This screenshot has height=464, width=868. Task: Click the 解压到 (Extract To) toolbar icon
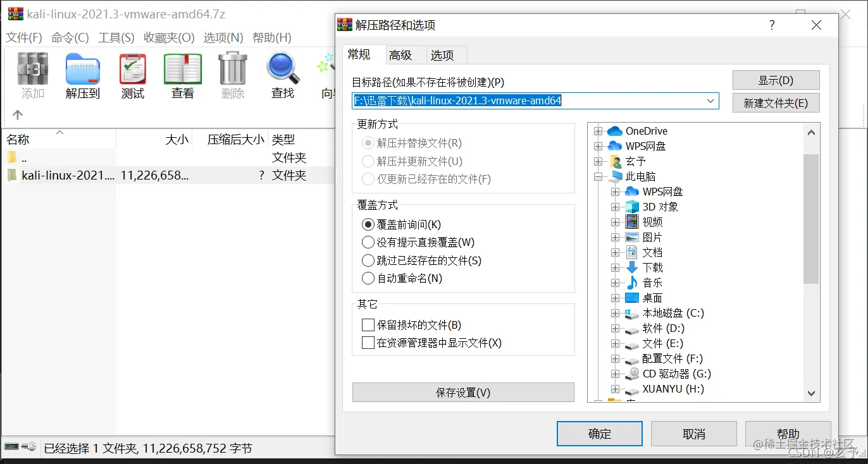(83, 69)
